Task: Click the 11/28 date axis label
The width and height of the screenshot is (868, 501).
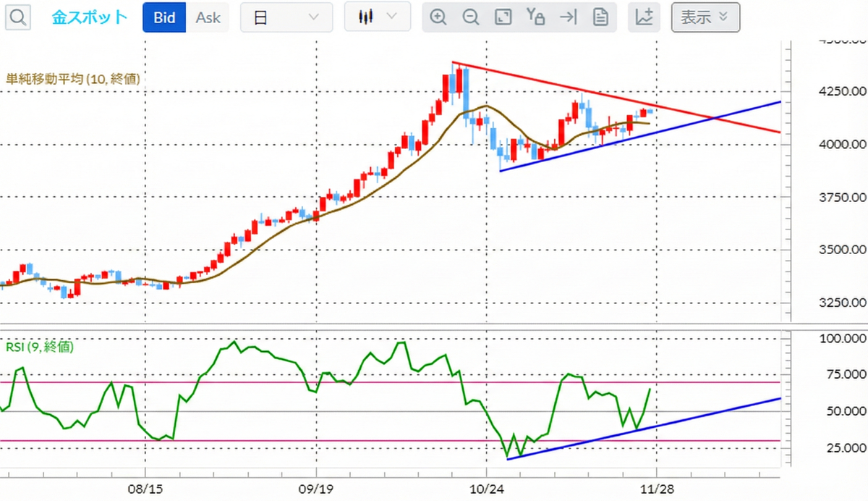Action: [656, 489]
